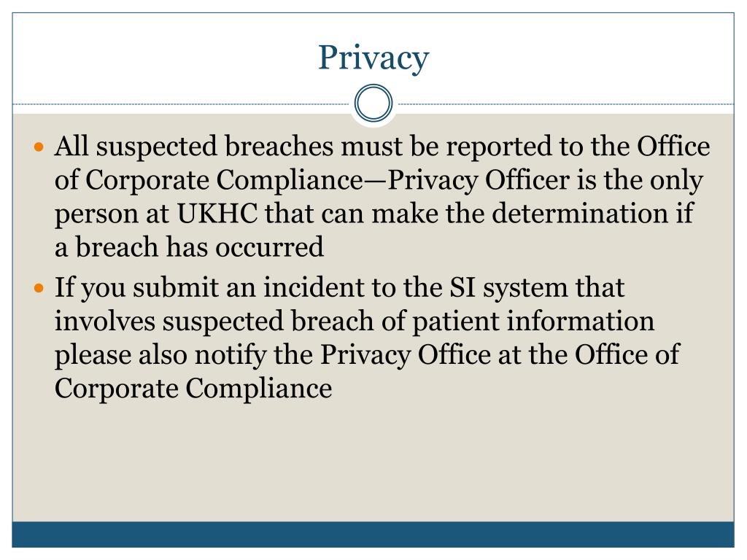The image size is (747, 560).
Task: Click the empty beige area below the text
Action: tap(373, 462)
